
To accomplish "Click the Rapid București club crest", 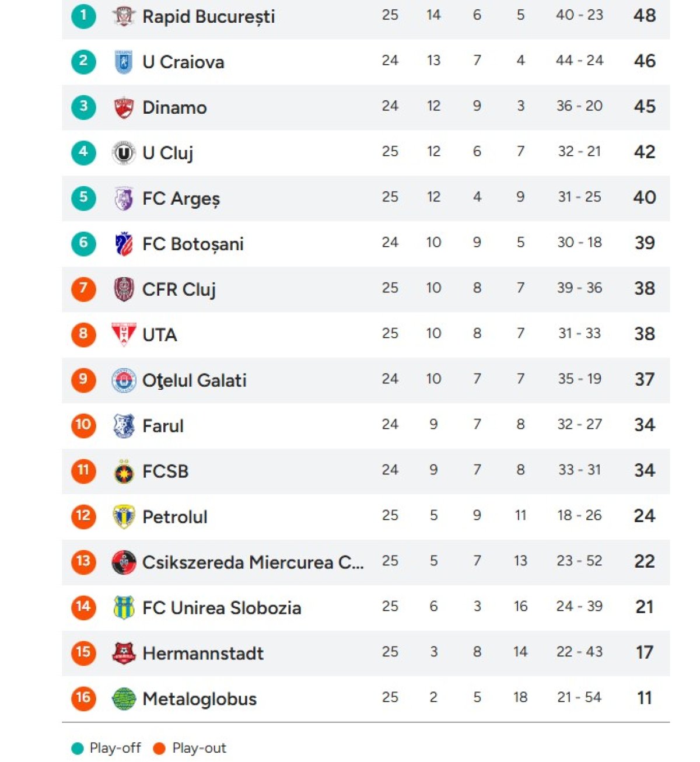I will coord(123,16).
